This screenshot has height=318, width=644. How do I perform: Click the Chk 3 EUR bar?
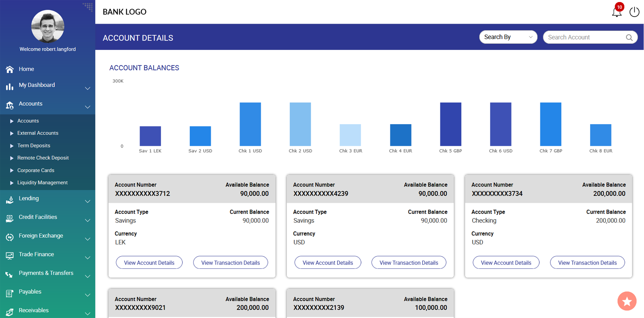(x=350, y=135)
